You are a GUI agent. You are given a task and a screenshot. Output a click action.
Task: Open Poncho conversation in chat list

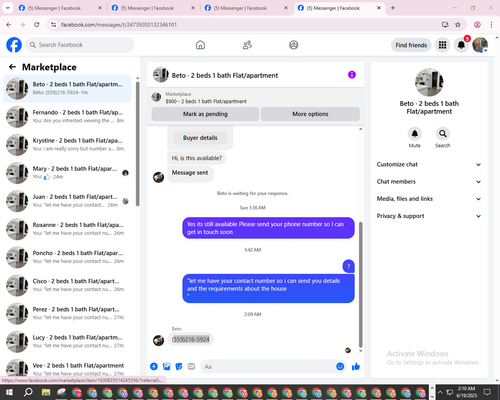[67, 257]
